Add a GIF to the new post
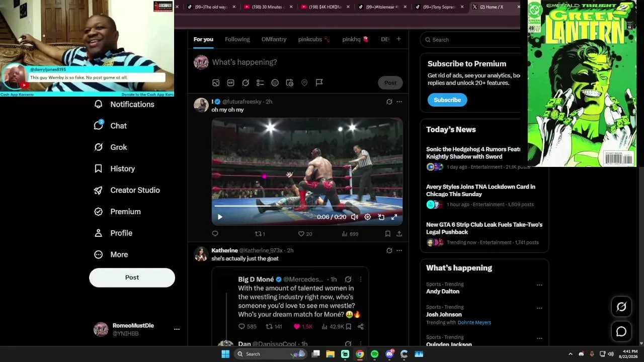644x362 pixels. coord(231,83)
